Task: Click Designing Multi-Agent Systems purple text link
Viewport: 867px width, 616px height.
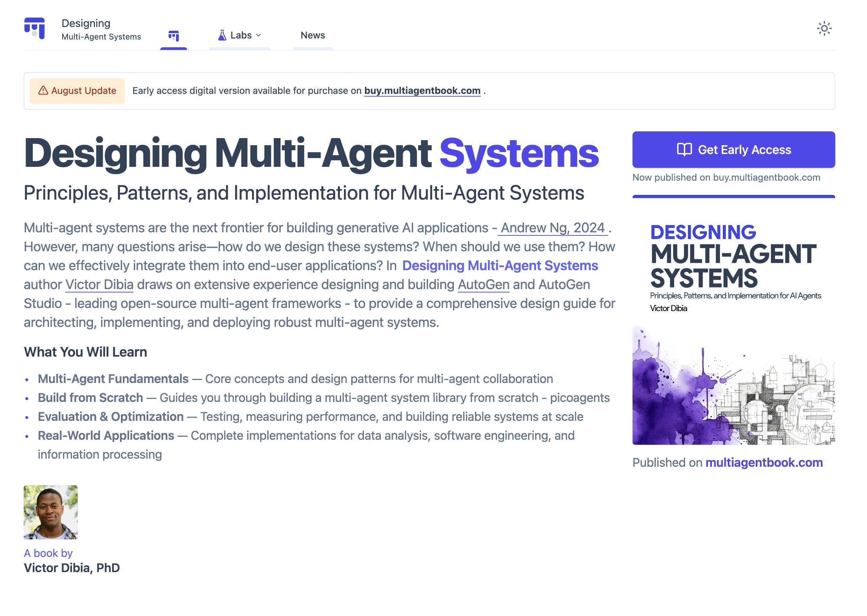Action: pyautogui.click(x=500, y=265)
